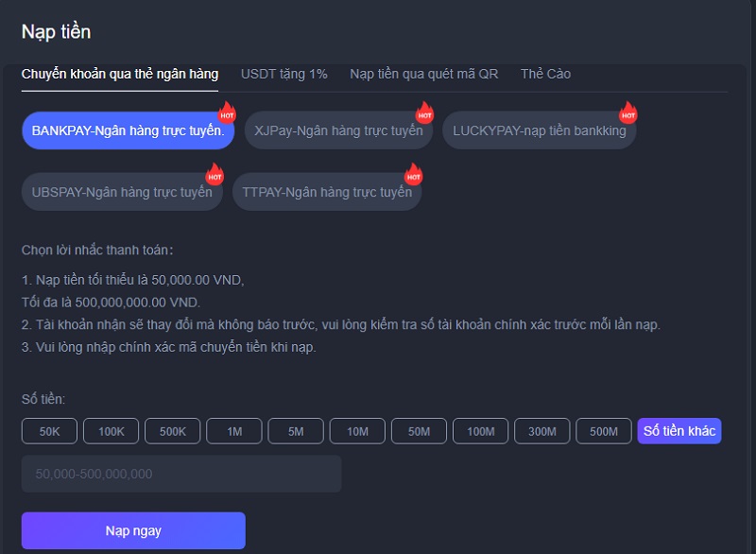Focus the 50,000-500,000,000 amount input field
The height and width of the screenshot is (554, 756).
tap(181, 474)
